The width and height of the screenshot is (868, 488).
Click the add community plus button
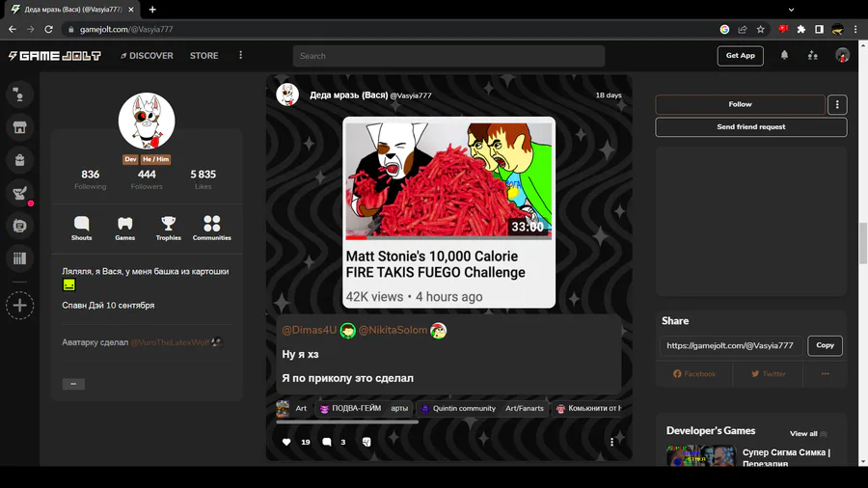coord(19,306)
